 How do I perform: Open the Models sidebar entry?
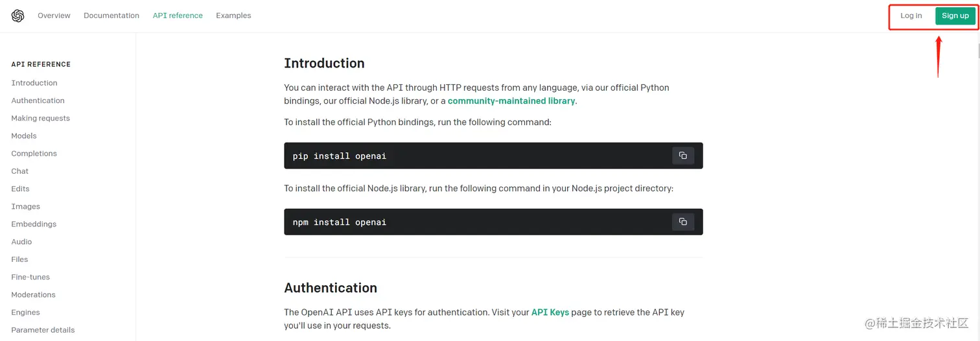(x=24, y=135)
